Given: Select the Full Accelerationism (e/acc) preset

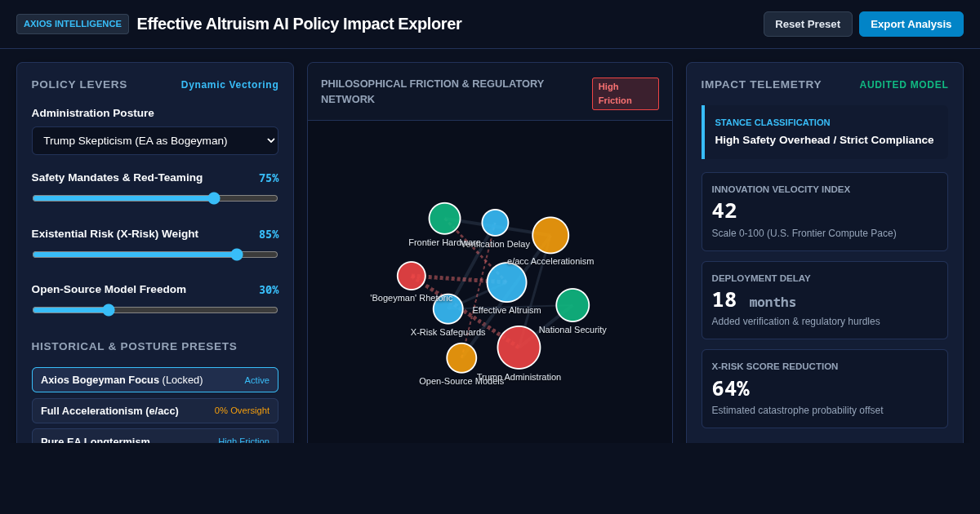Looking at the screenshot, I should pos(155,410).
